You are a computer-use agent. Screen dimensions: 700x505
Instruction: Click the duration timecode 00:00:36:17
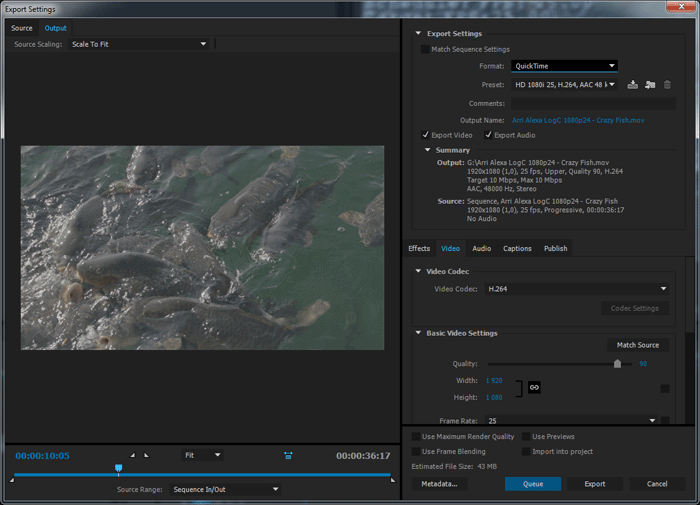(363, 455)
